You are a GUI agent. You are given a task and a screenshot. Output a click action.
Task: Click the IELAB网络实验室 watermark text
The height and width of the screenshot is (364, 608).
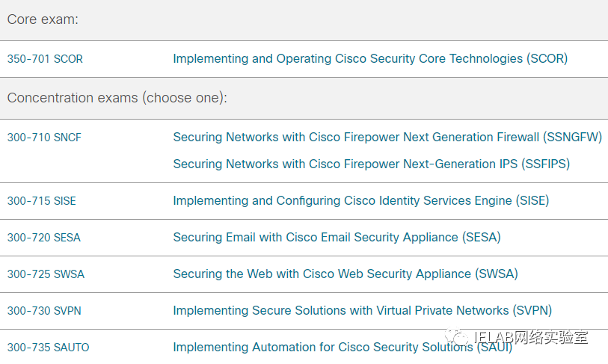coord(531,337)
